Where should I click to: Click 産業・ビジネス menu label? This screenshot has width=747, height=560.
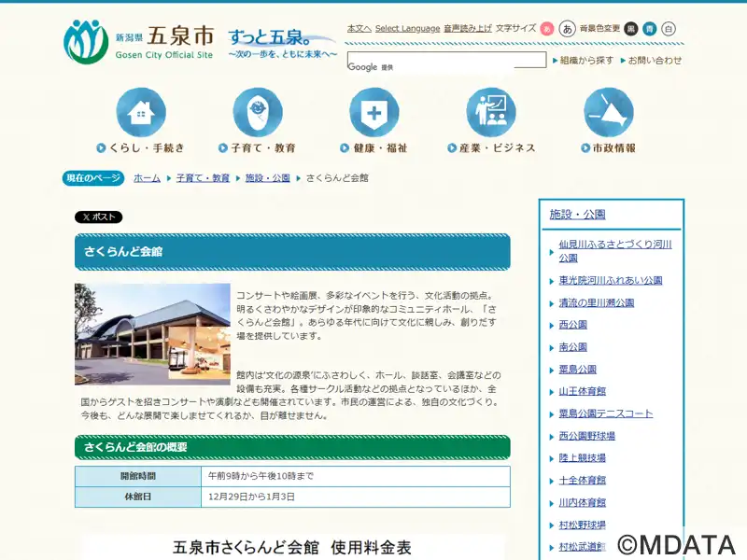pyautogui.click(x=491, y=148)
